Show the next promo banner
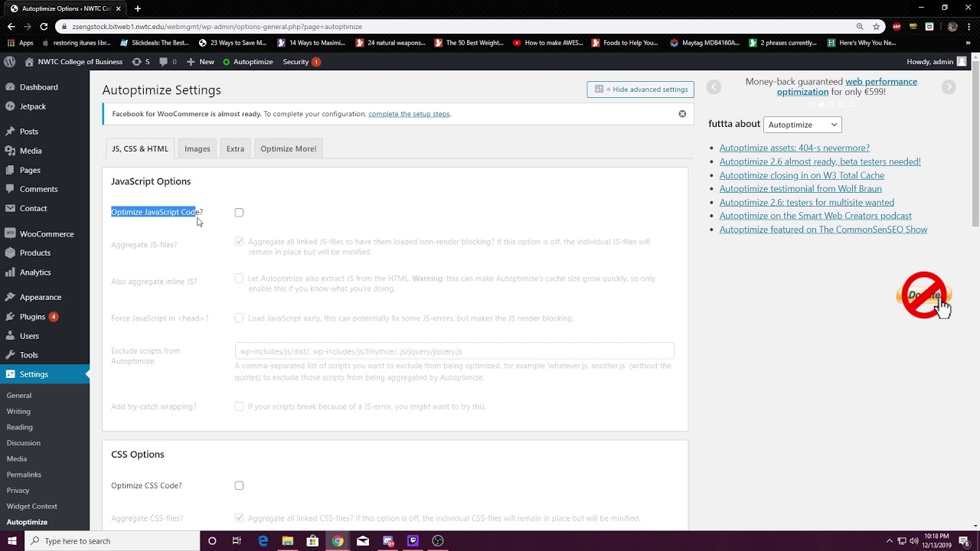This screenshot has height=551, width=980. pyautogui.click(x=949, y=87)
